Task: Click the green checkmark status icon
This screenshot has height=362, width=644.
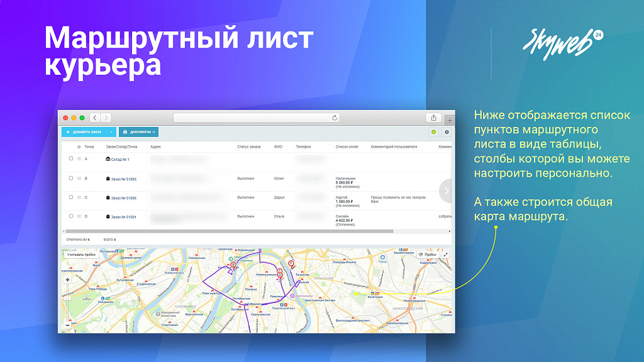Action: click(434, 133)
